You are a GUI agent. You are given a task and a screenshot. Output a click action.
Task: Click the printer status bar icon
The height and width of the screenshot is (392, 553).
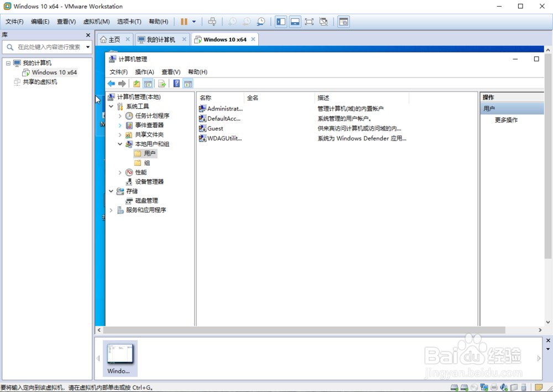tap(494, 388)
